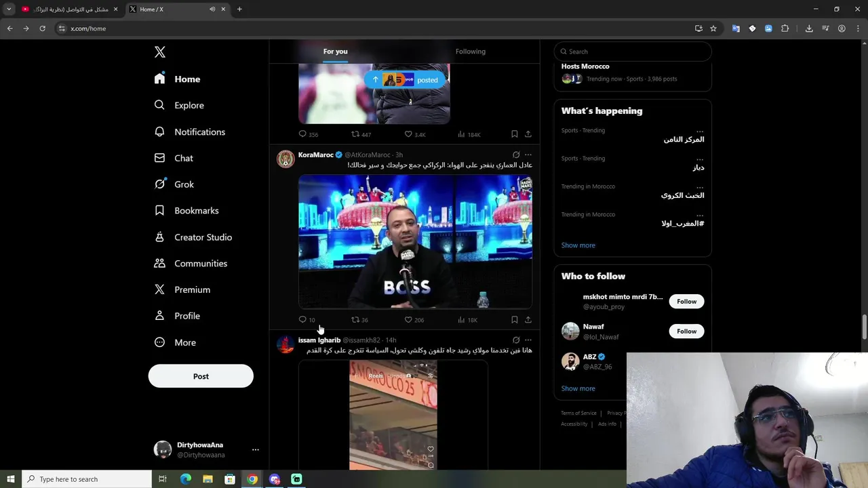The width and height of the screenshot is (868, 488).
Task: Open Windows Start menu
Action: (x=10, y=479)
